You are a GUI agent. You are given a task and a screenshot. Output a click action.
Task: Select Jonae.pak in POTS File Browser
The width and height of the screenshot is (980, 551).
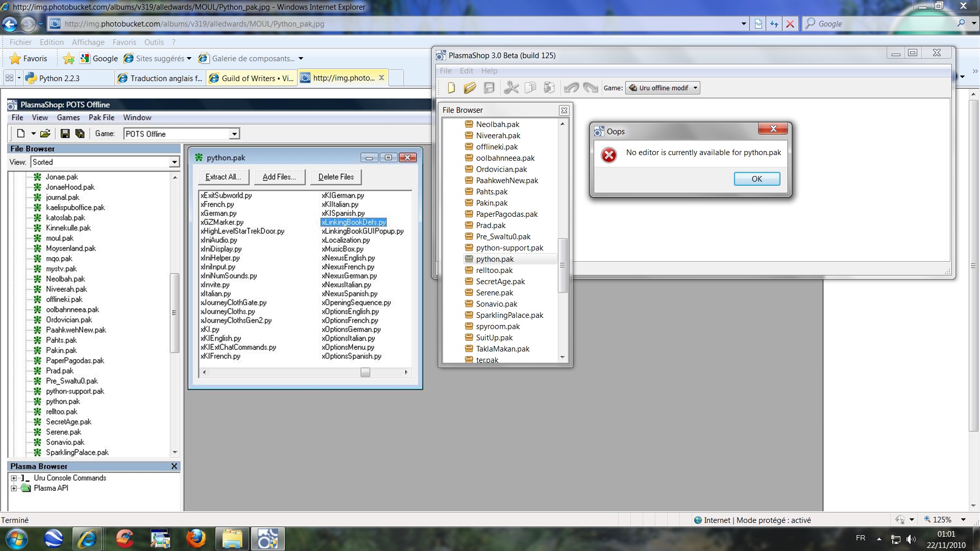pos(62,177)
